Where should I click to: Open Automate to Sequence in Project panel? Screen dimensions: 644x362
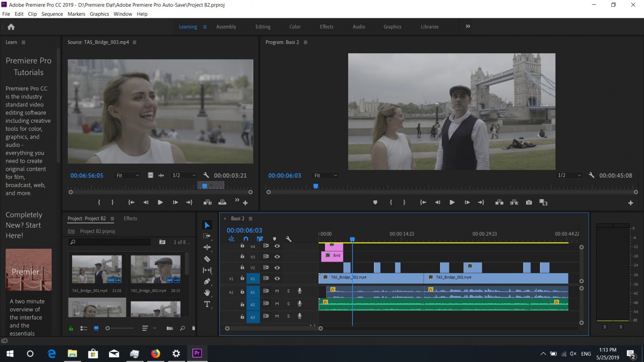(x=170, y=329)
